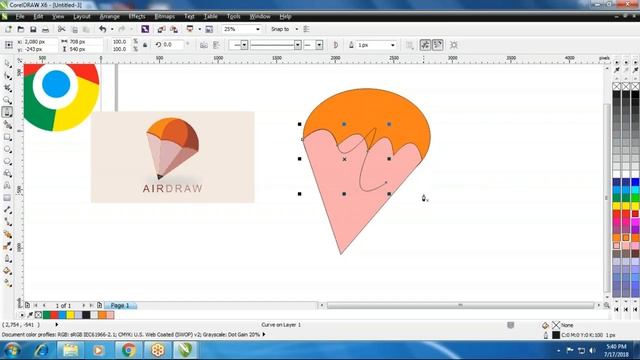The height and width of the screenshot is (360, 640).
Task: Open the Edit menu
Action: [x=38, y=16]
